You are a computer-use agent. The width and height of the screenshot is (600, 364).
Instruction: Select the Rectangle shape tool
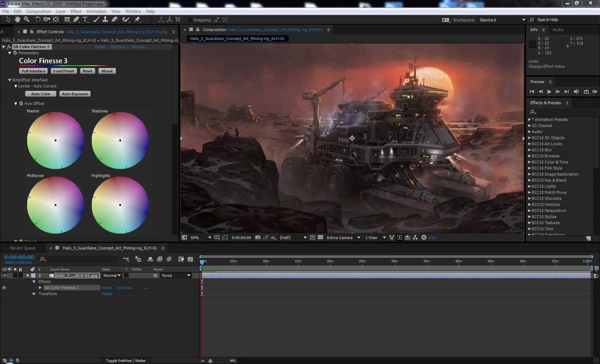tap(67, 20)
